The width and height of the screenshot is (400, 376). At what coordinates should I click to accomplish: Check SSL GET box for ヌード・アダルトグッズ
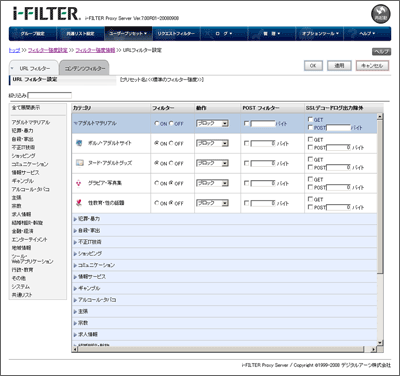pyautogui.click(x=310, y=159)
